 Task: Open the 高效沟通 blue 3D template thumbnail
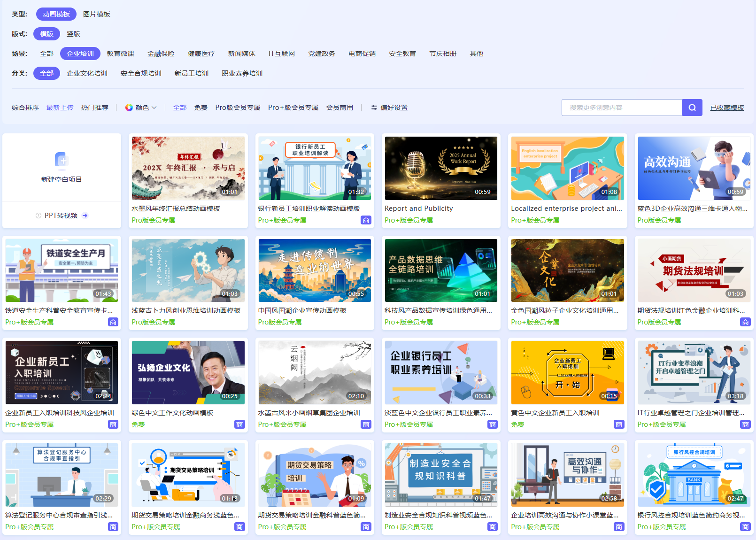pos(694,168)
